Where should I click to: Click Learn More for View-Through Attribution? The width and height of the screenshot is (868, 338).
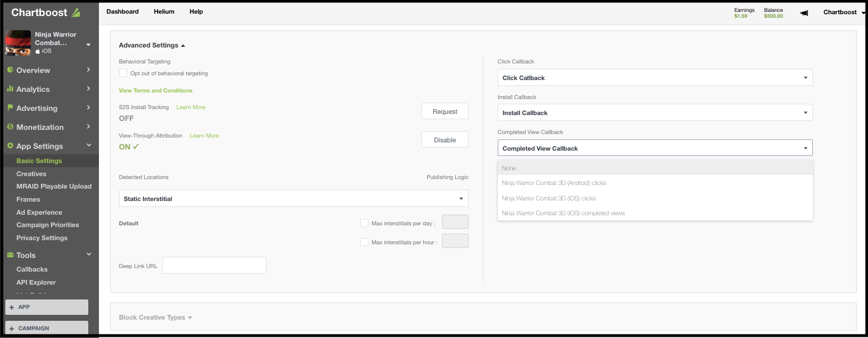click(x=204, y=136)
